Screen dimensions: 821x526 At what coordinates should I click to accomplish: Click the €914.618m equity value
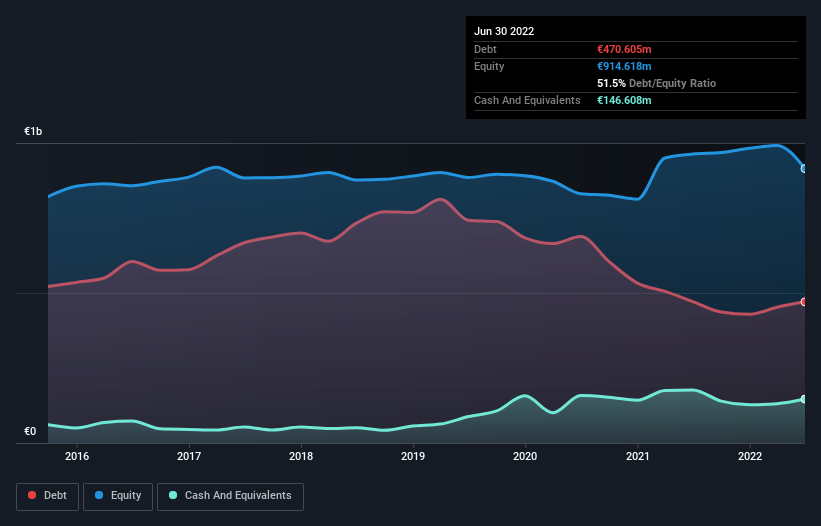(x=624, y=66)
